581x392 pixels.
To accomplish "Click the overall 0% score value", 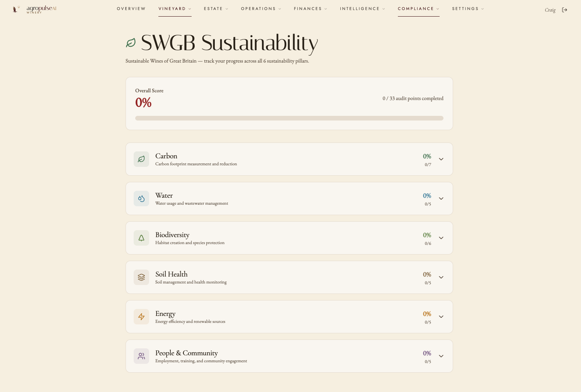I will (143, 102).
